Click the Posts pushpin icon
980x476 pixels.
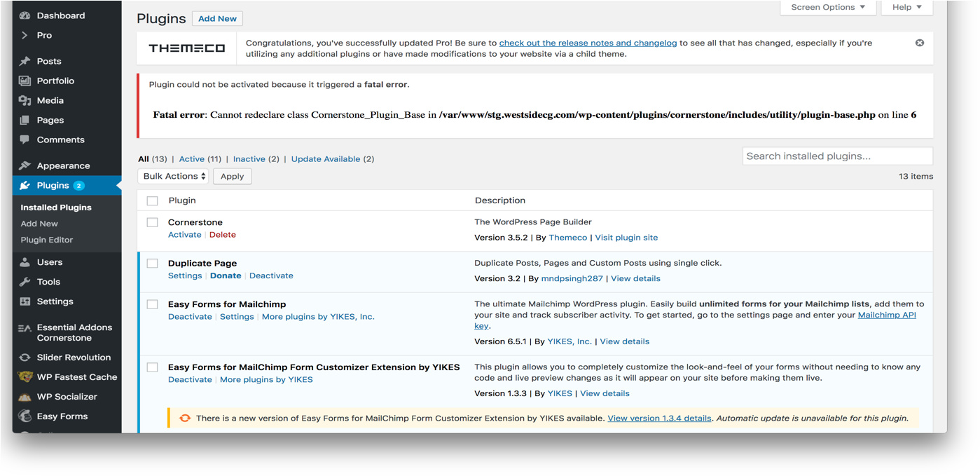point(25,61)
